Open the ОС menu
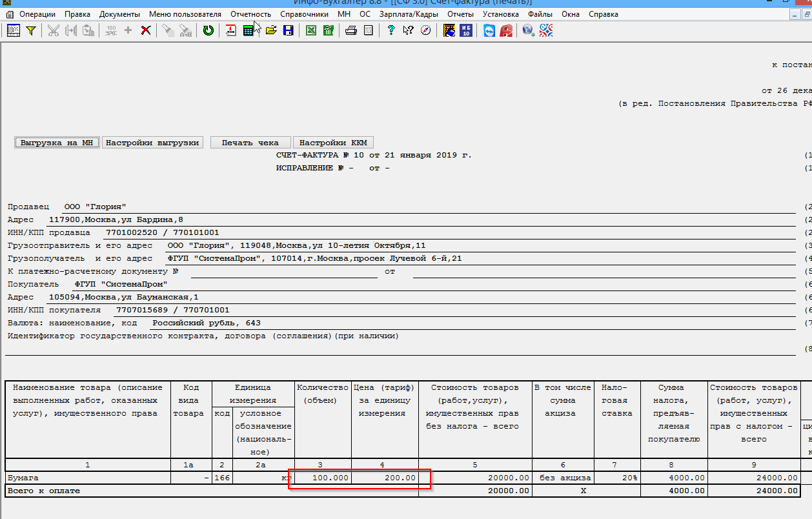Image resolution: width=812 pixels, height=519 pixels. (365, 14)
